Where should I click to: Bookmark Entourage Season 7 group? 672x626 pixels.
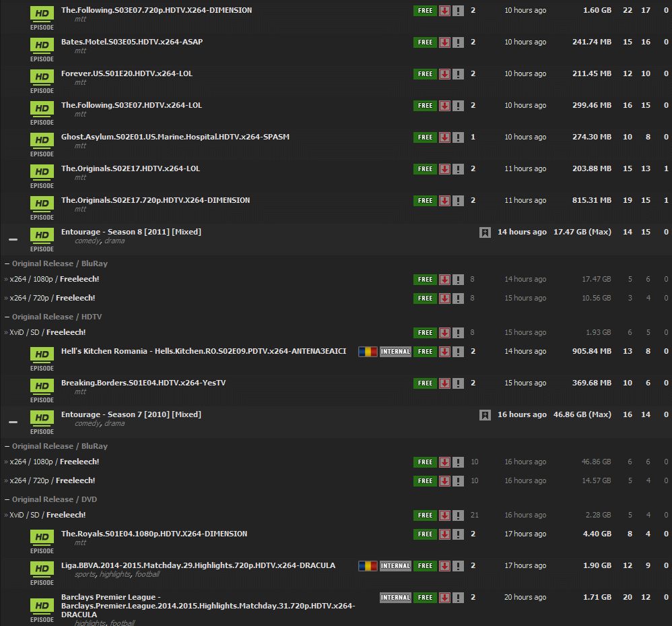(485, 416)
